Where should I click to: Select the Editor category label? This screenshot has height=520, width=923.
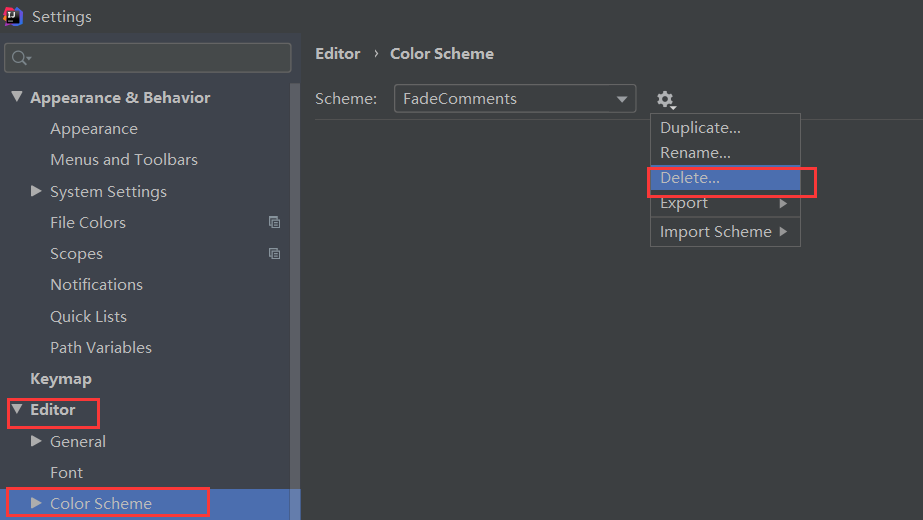point(52,409)
